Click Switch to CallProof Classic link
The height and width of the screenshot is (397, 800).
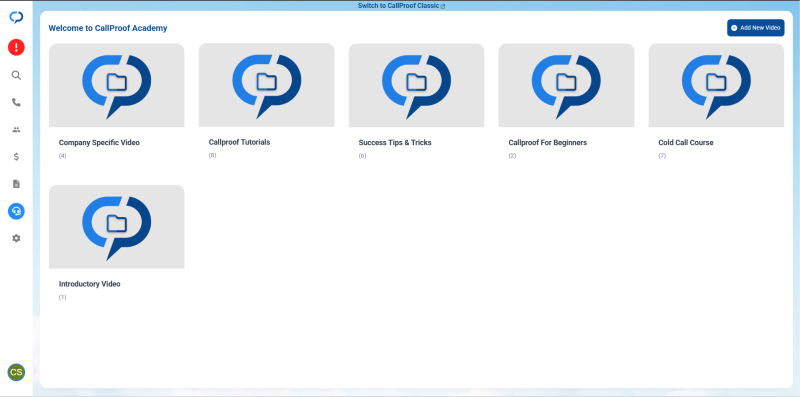(402, 6)
